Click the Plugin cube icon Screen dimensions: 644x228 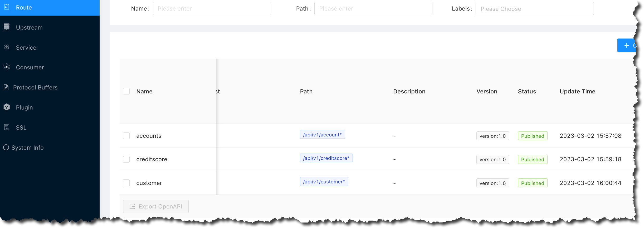pos(7,107)
